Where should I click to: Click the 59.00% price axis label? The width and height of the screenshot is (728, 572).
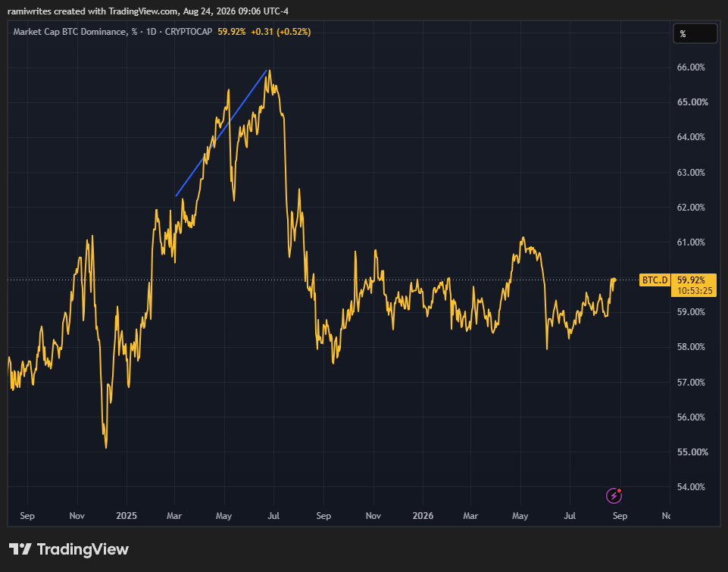[691, 312]
